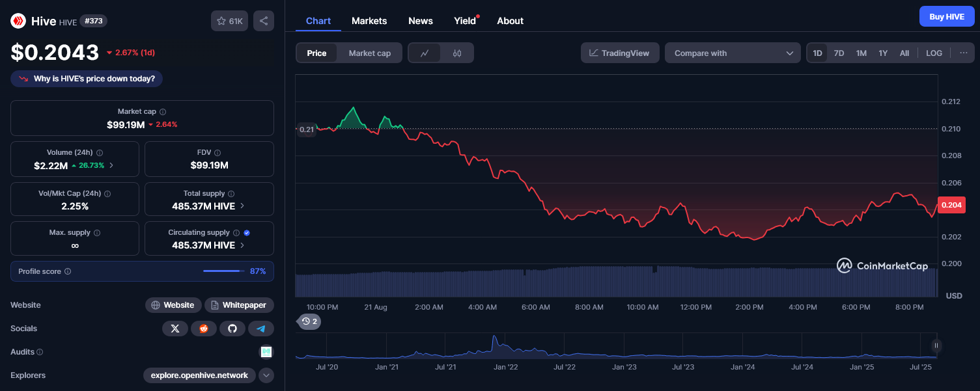Click Total supply info icon

(231, 194)
